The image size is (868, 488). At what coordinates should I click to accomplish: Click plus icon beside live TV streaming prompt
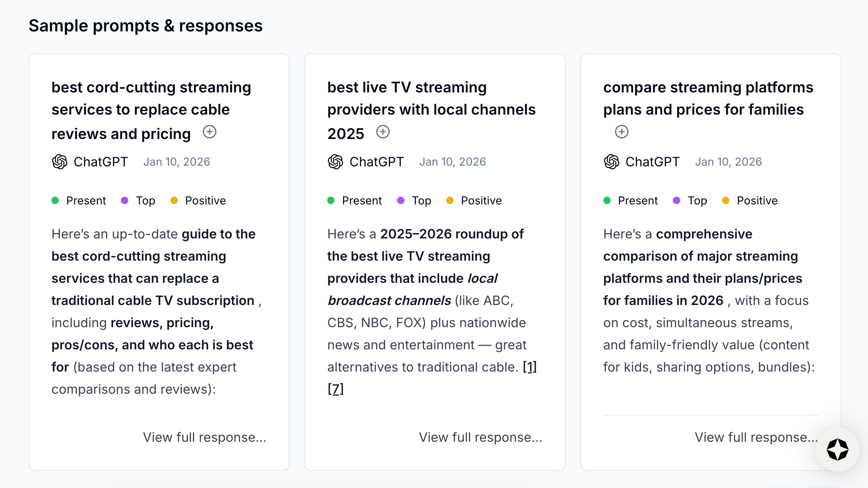(x=383, y=132)
